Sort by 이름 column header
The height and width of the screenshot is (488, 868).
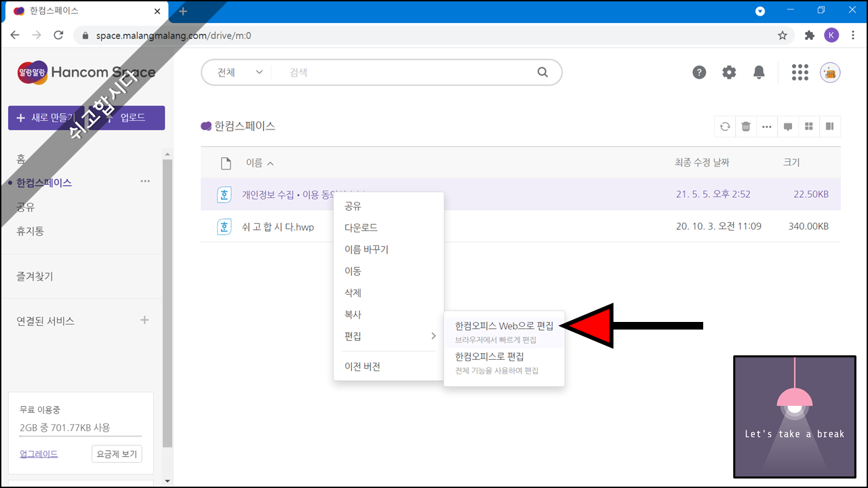click(260, 163)
